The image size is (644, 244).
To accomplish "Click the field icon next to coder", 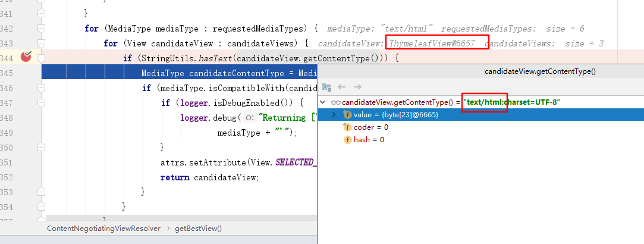I will [x=347, y=127].
